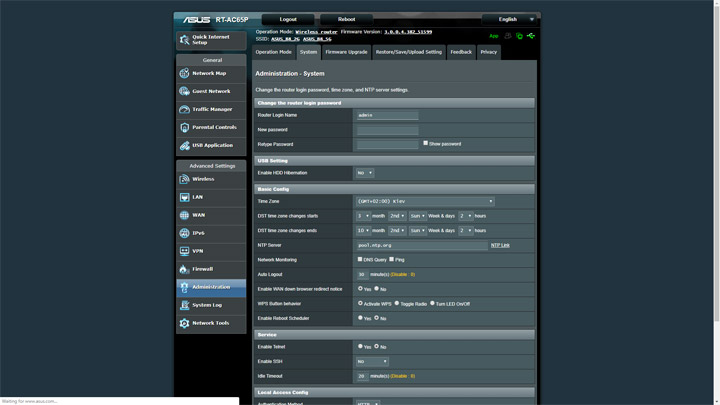
Task: Select No for WAN down redirect notice
Action: [x=377, y=288]
